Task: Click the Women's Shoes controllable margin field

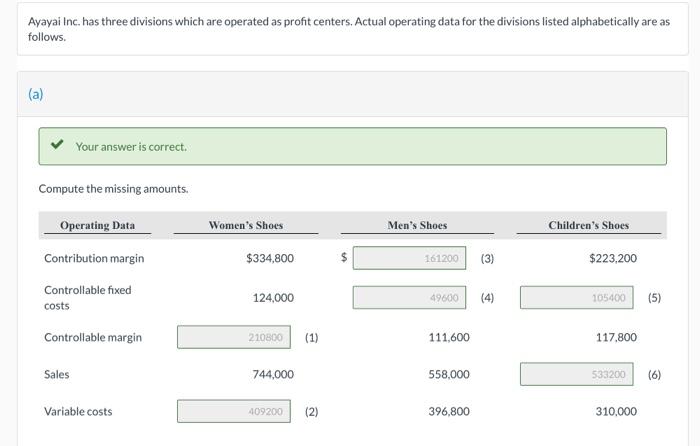Action: click(x=233, y=337)
